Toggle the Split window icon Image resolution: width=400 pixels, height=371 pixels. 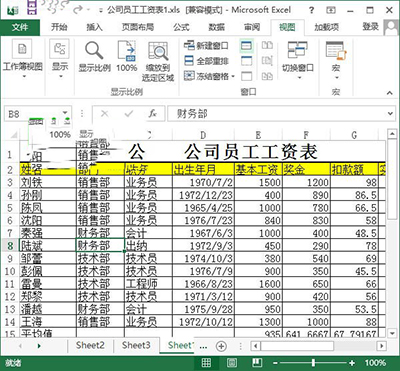click(246, 46)
